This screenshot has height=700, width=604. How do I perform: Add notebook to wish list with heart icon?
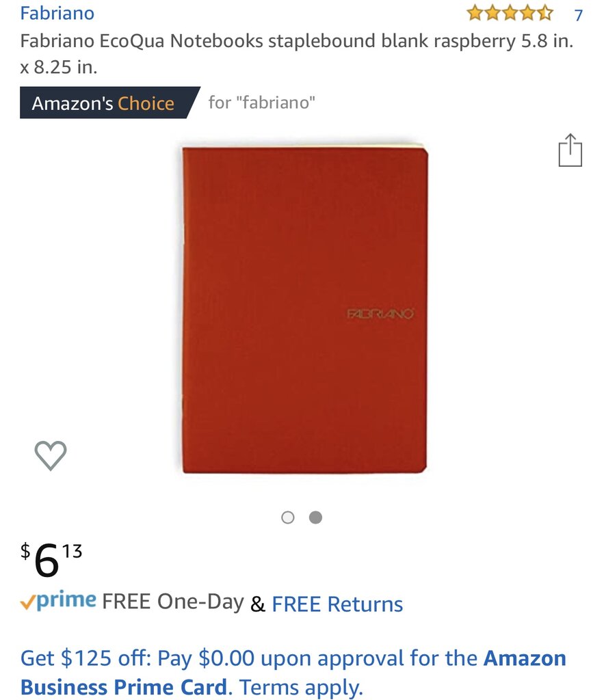51,455
